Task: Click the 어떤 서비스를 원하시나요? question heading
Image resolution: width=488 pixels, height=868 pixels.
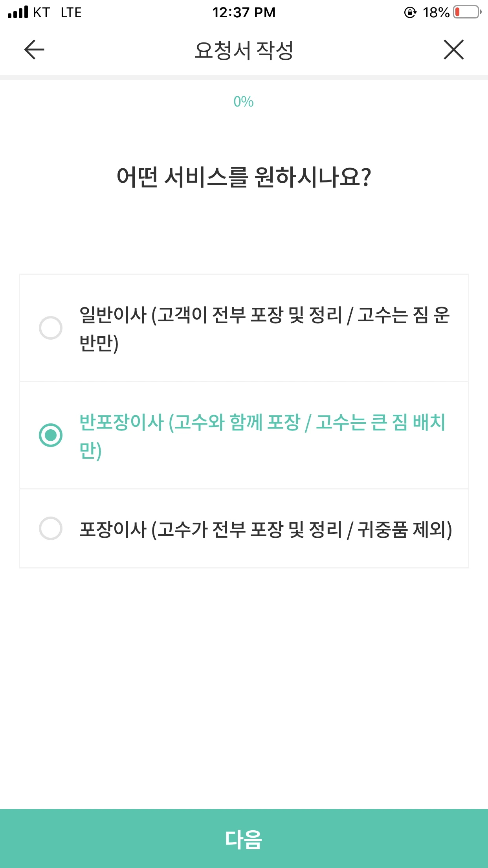Action: 244,177
